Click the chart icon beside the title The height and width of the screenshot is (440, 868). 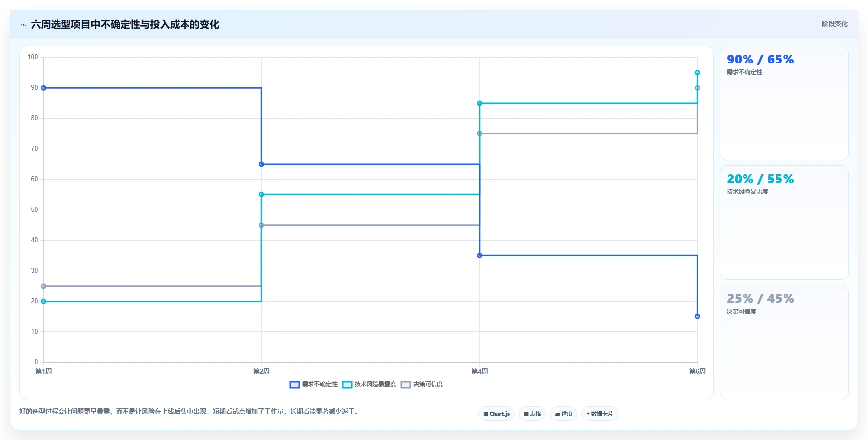23,25
